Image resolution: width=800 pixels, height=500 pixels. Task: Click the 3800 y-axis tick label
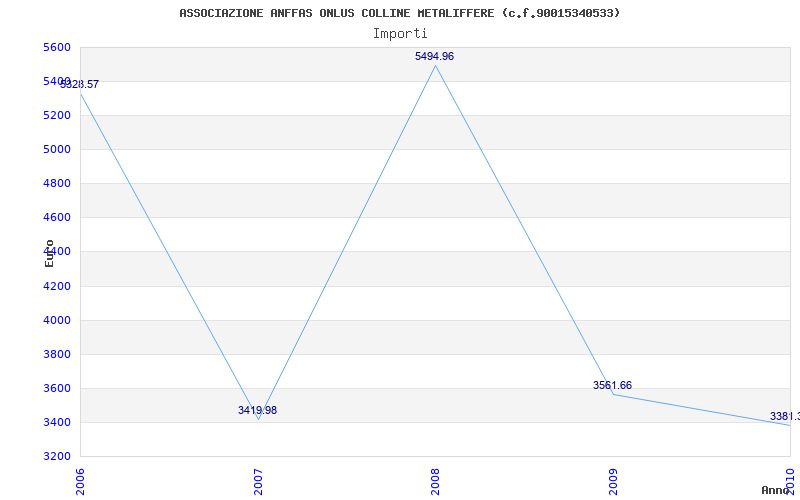[x=57, y=354]
